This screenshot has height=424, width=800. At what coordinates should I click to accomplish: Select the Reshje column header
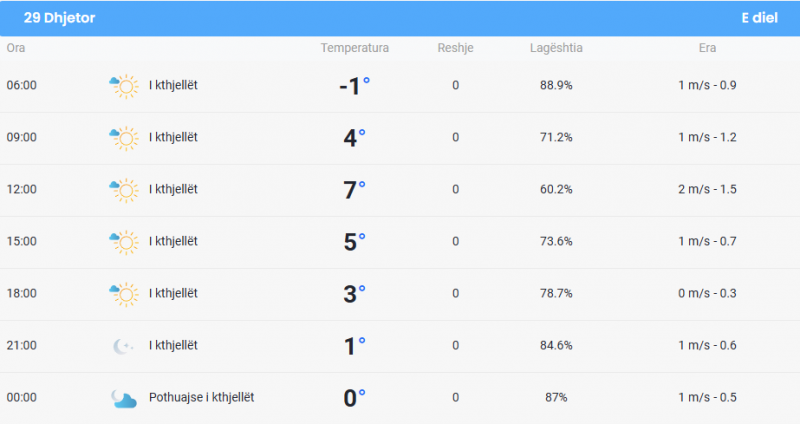456,48
